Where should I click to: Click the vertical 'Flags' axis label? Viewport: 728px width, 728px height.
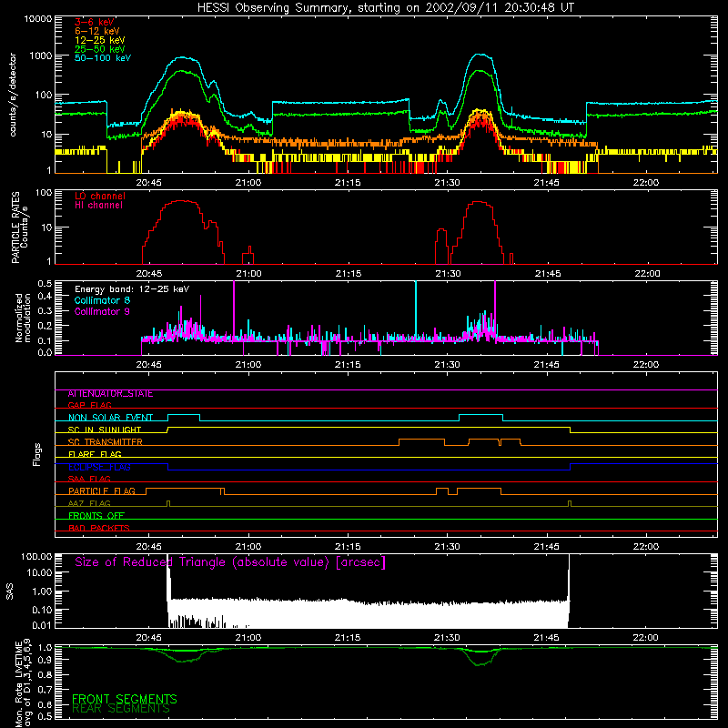(37, 454)
